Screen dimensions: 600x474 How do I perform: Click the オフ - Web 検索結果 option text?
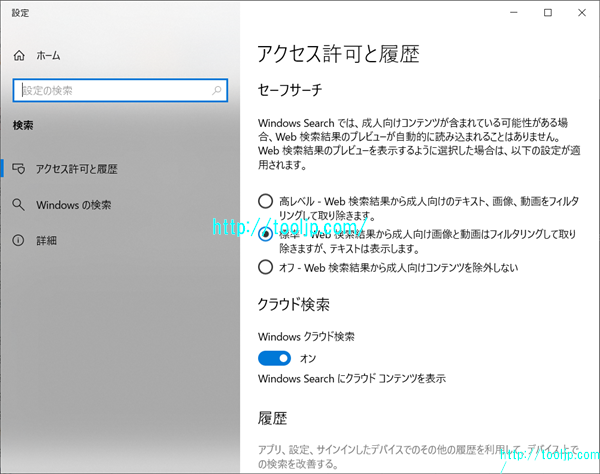point(398,267)
